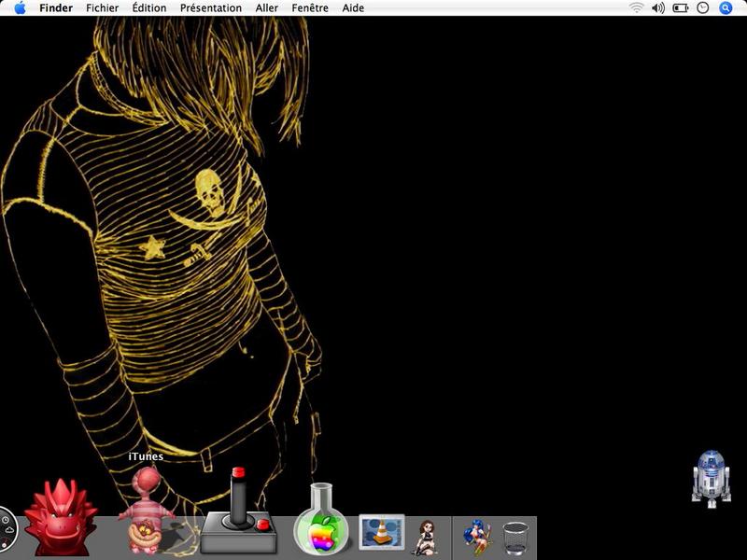Open the Fichier menu
Screen dimensions: 747x560
[103, 7]
